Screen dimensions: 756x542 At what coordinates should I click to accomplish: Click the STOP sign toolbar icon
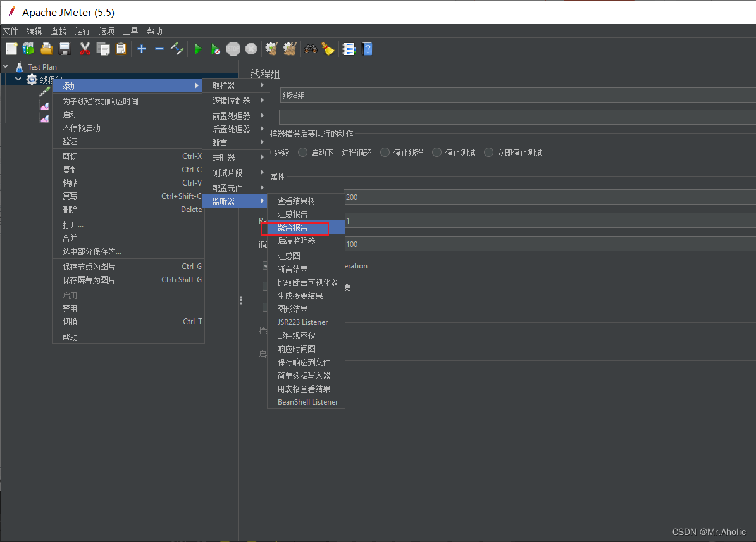[x=233, y=49]
